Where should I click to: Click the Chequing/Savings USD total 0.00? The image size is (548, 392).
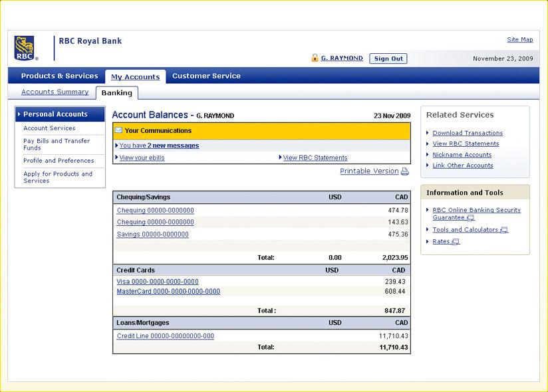click(x=335, y=258)
